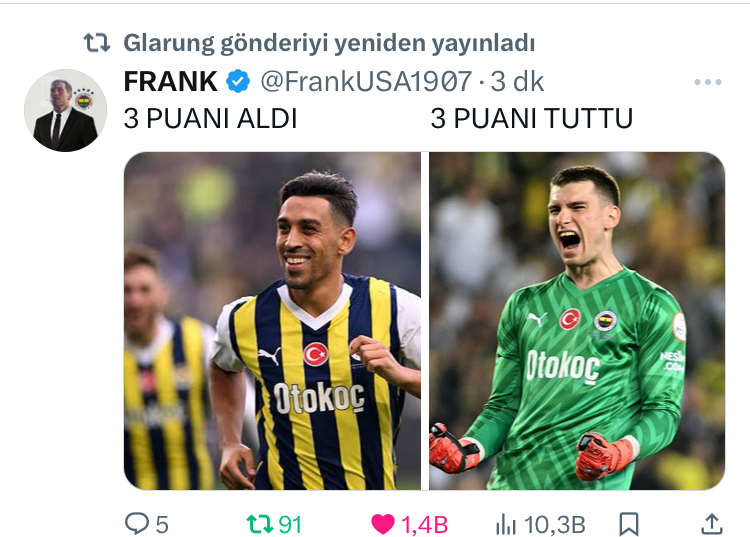750x537 pixels.
Task: Bookmark this post
Action: 629,524
